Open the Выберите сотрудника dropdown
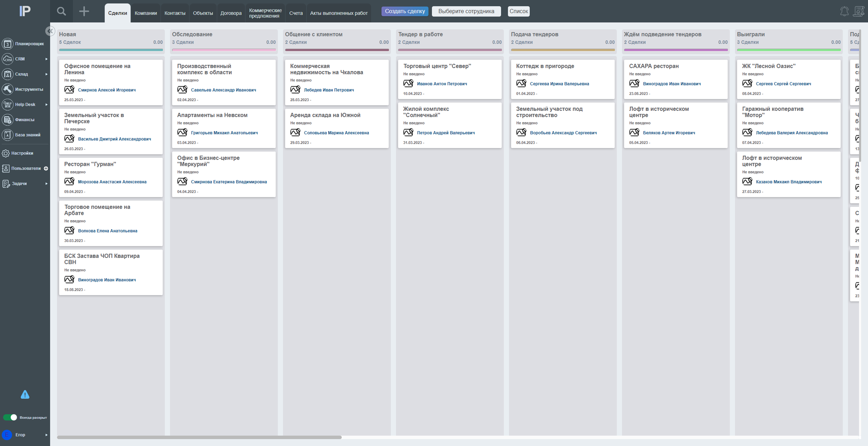 466,11
